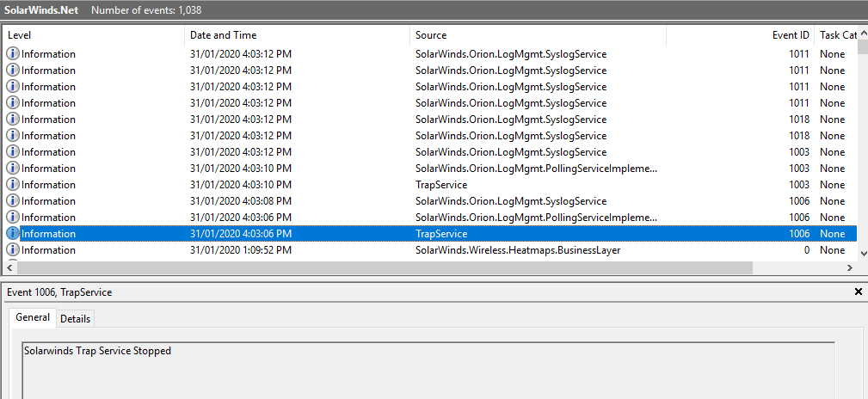The width and height of the screenshot is (868, 399).
Task: Select SyslogService source at 4:03:08 PM
Action: [511, 201]
